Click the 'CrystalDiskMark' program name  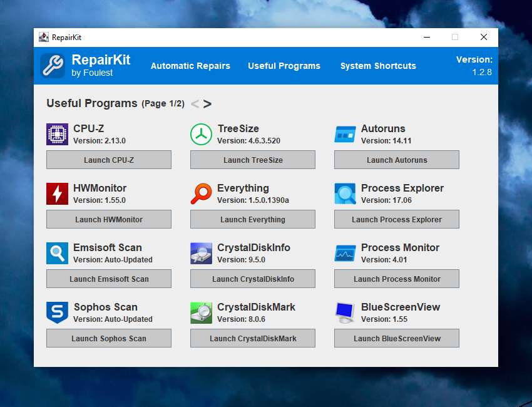click(256, 307)
